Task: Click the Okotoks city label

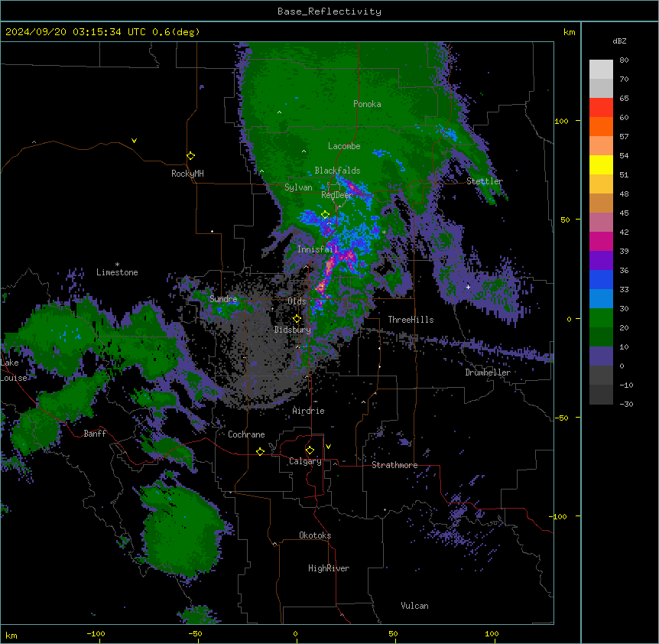Action: pos(315,535)
